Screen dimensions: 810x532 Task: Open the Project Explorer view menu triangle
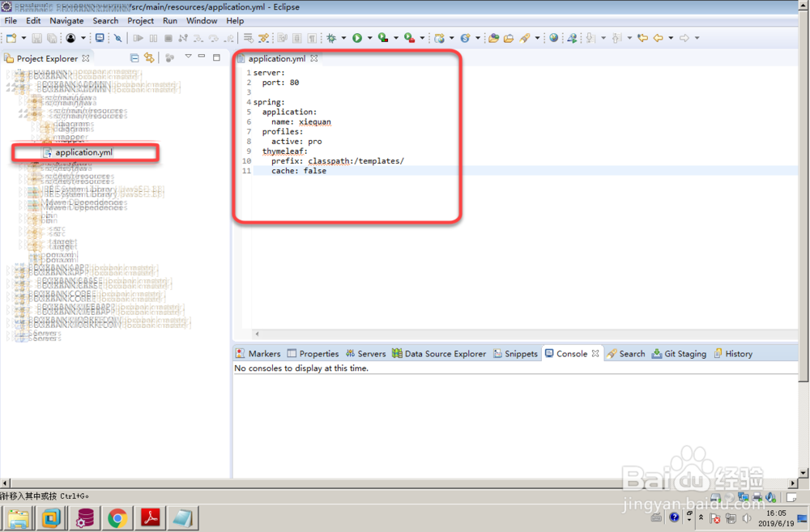click(x=188, y=57)
